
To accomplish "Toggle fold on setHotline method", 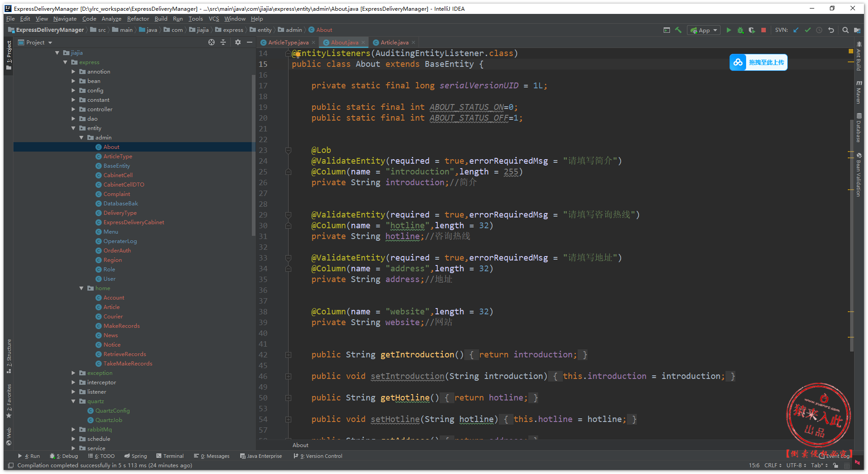I will pos(288,419).
